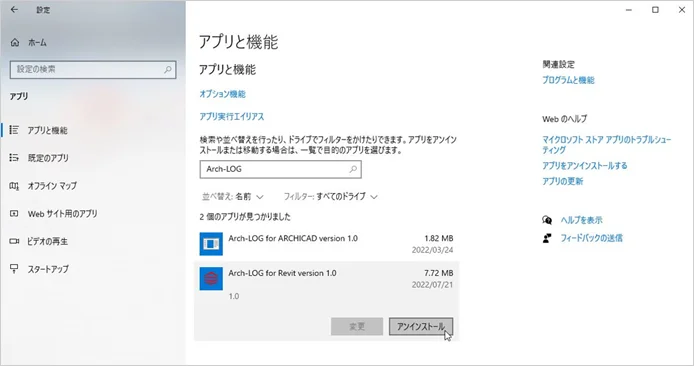Viewport: 695px width, 367px height.
Task: Open アプリをアンインストールする help link
Action: pos(585,166)
